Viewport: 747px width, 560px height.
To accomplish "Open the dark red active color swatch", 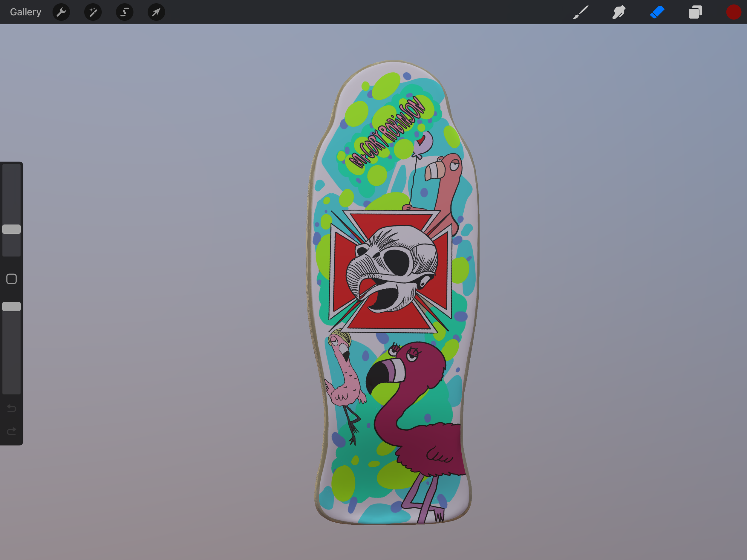I will (x=733, y=12).
